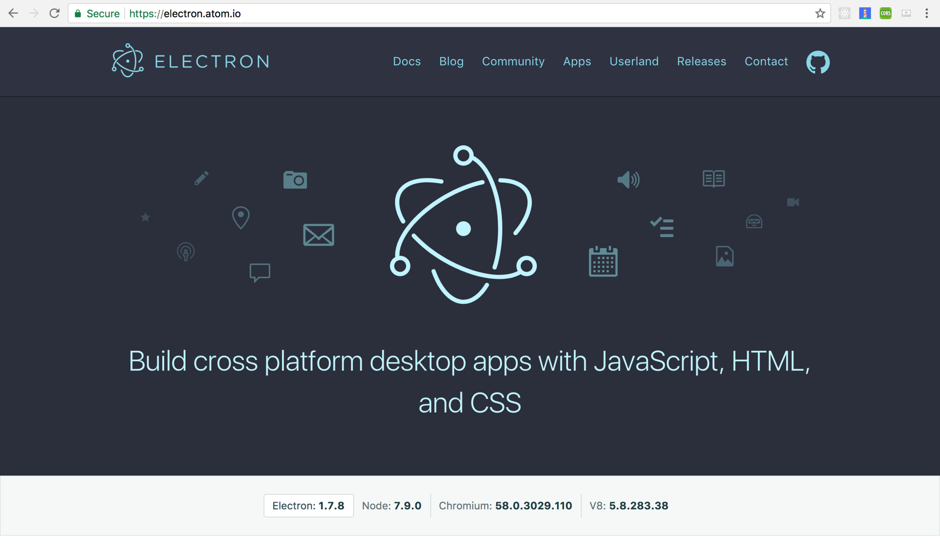
Task: Open the Userland nav link
Action: pos(634,61)
